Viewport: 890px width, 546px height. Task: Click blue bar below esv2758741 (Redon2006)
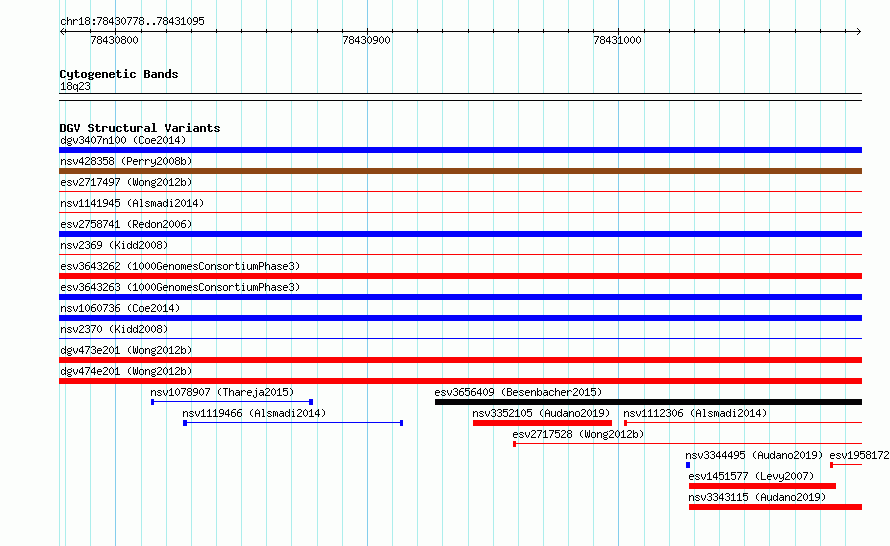460,234
